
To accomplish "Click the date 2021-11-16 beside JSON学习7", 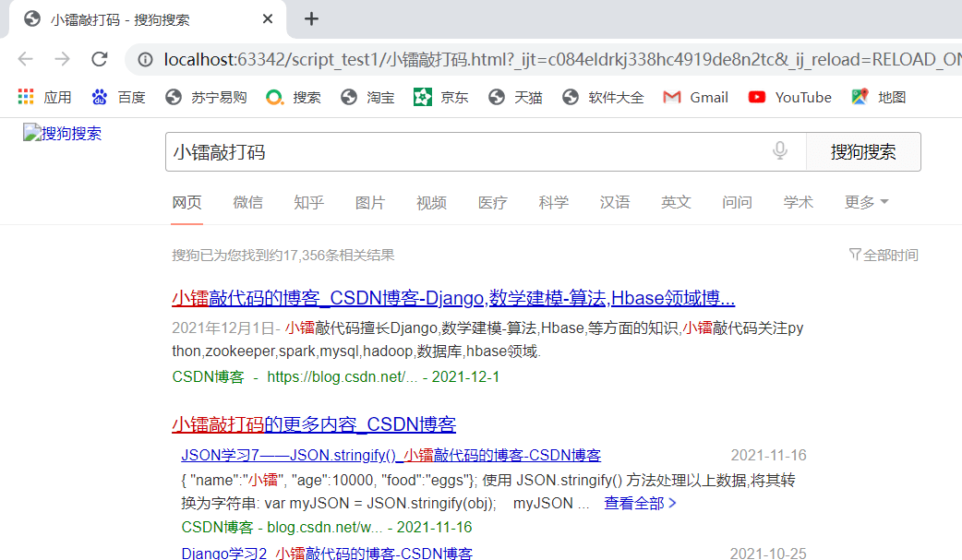I will point(768,455).
